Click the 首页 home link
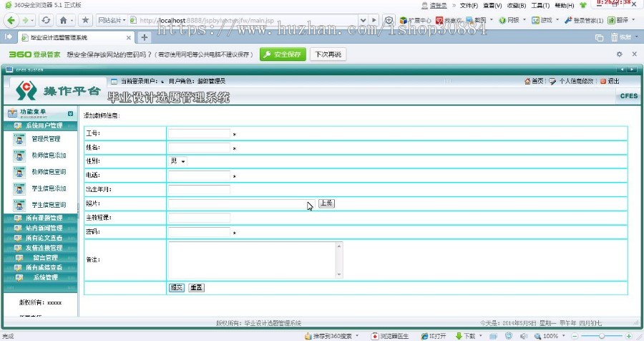 point(534,82)
